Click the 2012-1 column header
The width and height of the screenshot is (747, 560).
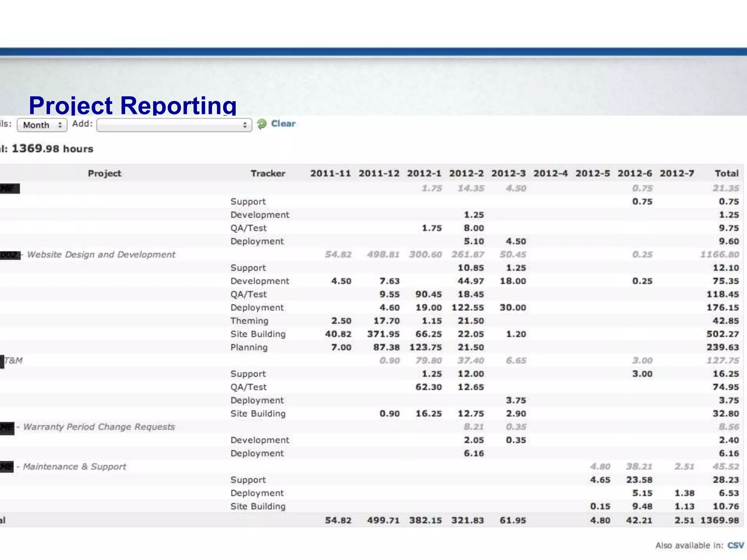point(424,173)
